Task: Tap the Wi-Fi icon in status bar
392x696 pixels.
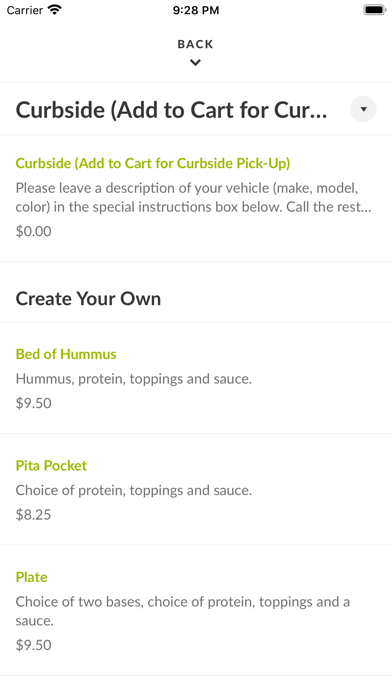Action: click(x=55, y=10)
